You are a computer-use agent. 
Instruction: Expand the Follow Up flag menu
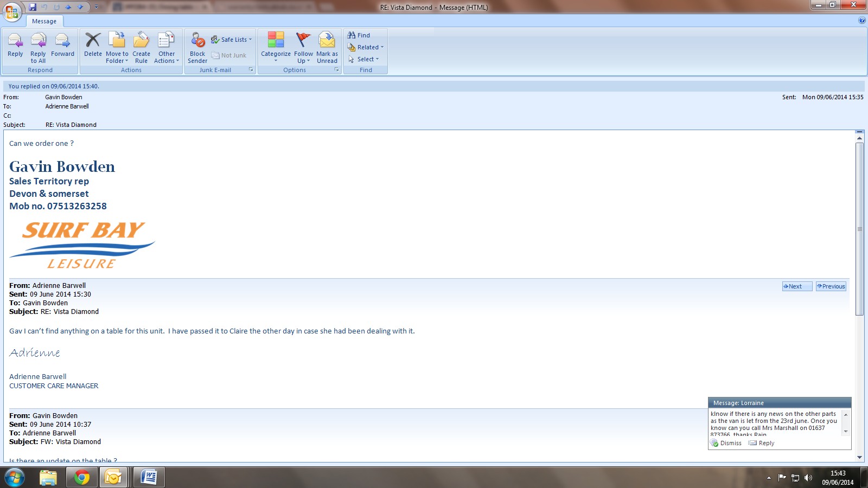tap(303, 46)
